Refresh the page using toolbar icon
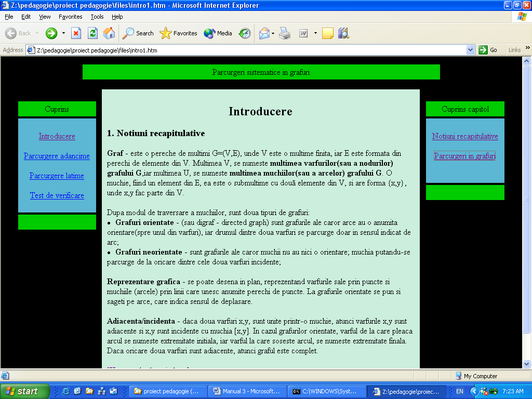Viewport: 532px width, 399px height. point(92,33)
